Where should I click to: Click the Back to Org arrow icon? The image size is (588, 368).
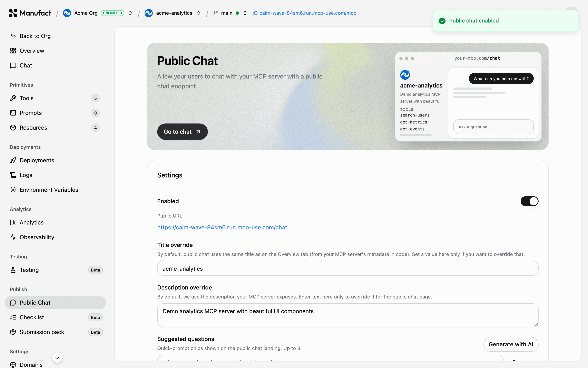click(13, 36)
